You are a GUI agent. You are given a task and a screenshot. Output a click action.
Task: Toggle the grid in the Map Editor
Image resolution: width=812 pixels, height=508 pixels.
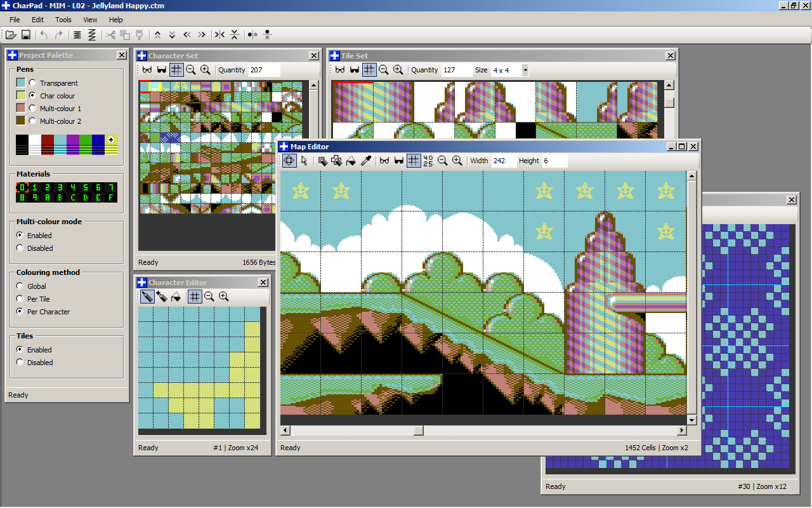click(413, 161)
